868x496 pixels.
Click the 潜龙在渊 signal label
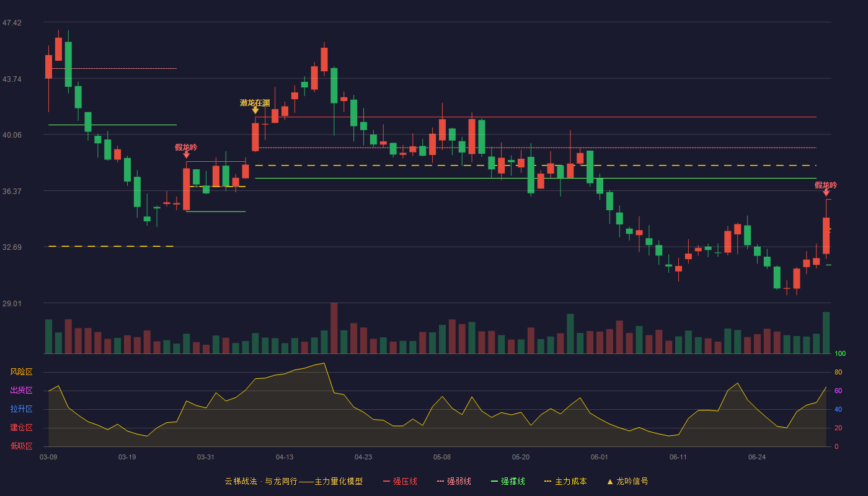pos(255,103)
